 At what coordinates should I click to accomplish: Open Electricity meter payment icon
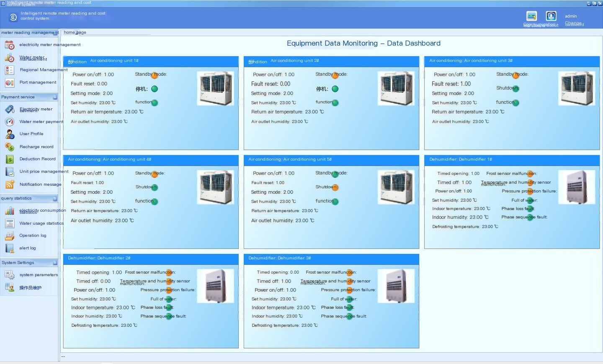point(10,110)
